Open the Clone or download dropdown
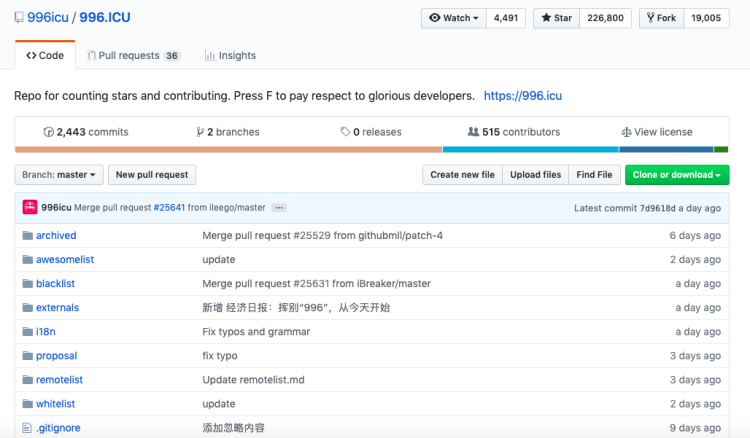Image resolution: width=750 pixels, height=438 pixels. 677,175
